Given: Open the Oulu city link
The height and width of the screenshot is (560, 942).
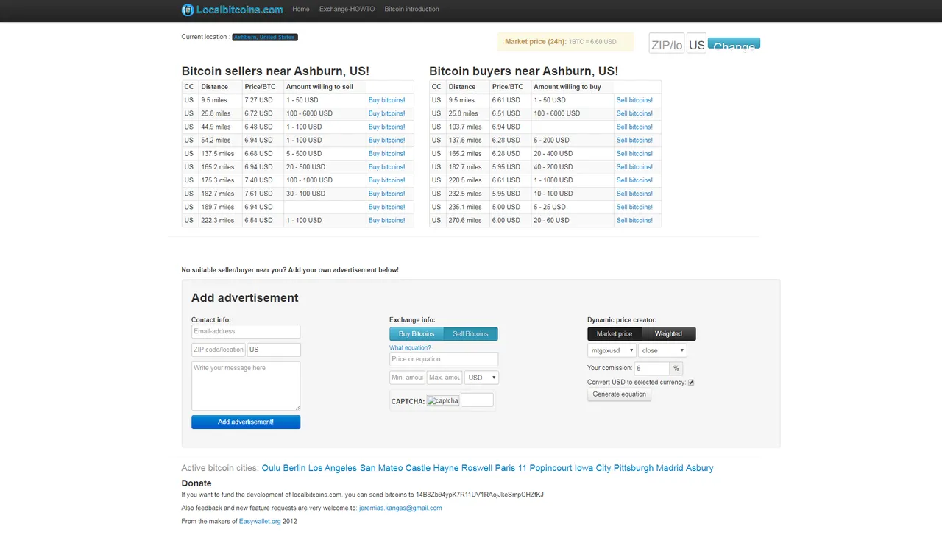Looking at the screenshot, I should (271, 468).
